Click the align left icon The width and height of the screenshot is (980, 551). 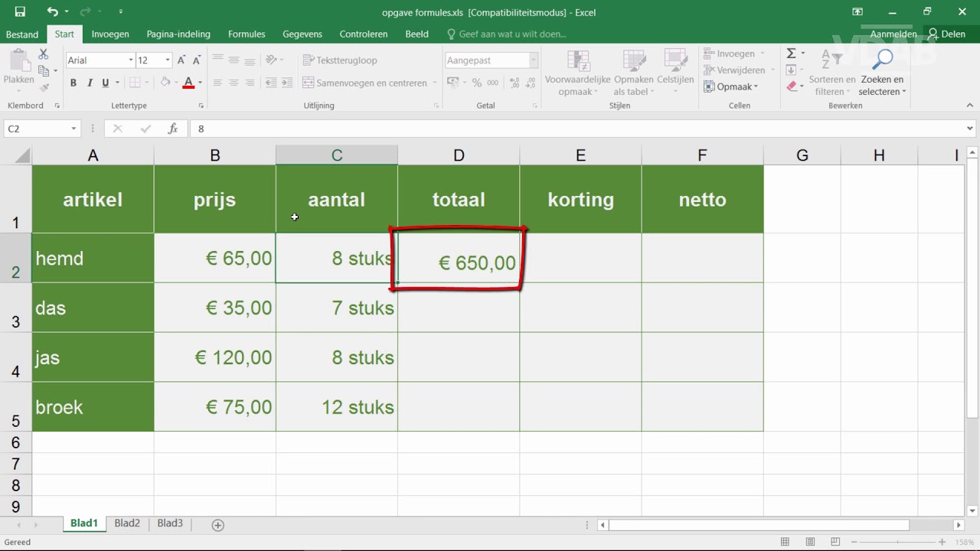tap(218, 83)
